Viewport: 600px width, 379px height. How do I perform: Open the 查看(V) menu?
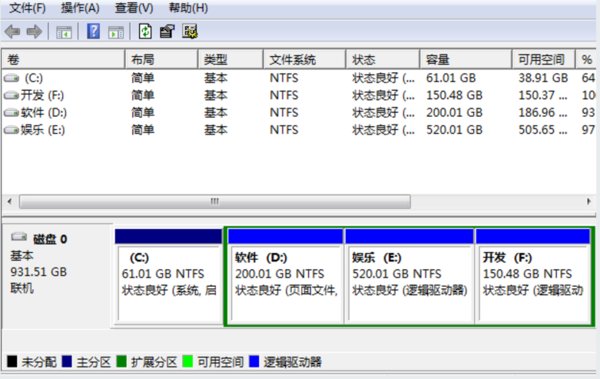pos(134,8)
